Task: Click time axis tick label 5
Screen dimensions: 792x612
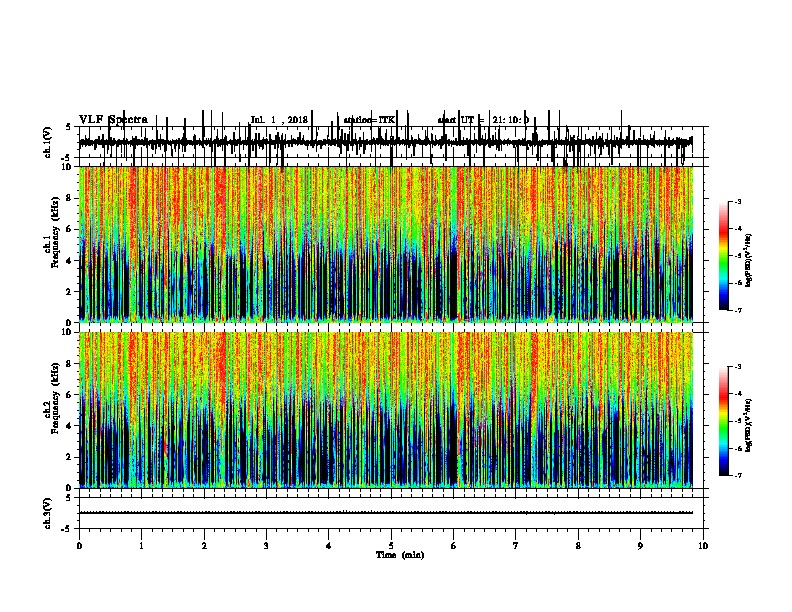Action: pyautogui.click(x=391, y=546)
